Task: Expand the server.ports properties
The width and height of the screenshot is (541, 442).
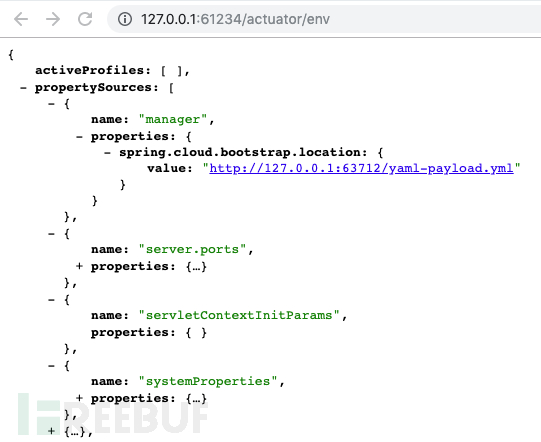Action: coord(79,266)
